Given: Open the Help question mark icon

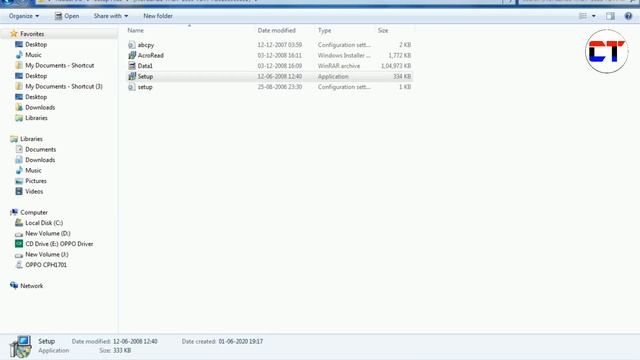Looking at the screenshot, I should click(628, 16).
